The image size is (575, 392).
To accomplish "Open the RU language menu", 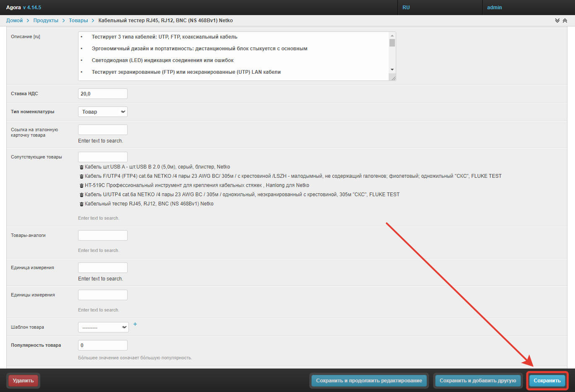I will 406,8.
